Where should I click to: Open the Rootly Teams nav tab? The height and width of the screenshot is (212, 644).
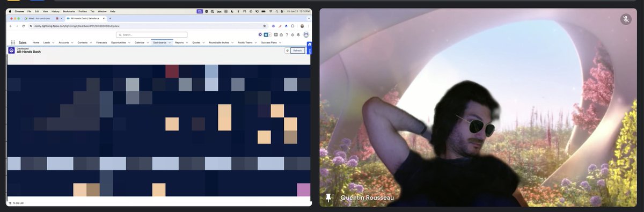pos(245,42)
